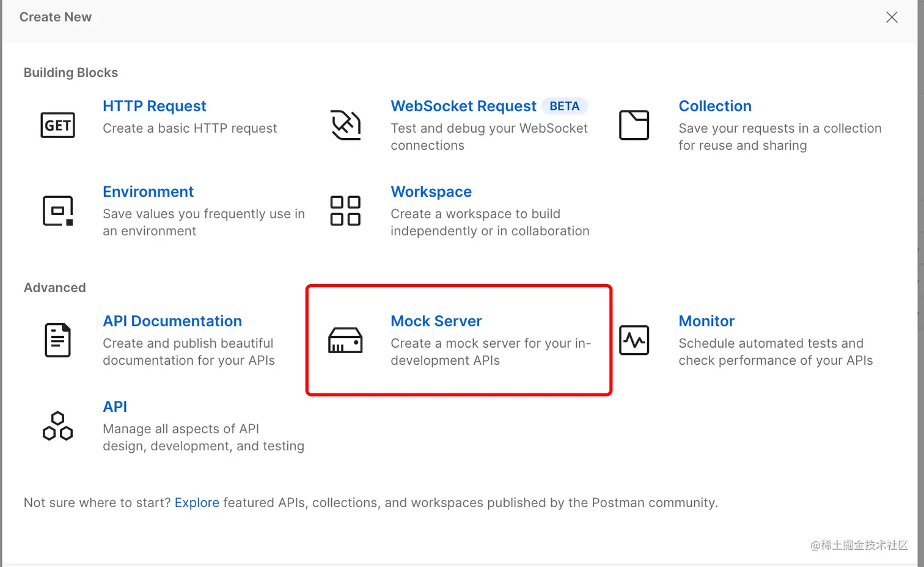Click the API Documentation page icon
This screenshot has height=567, width=924.
click(x=57, y=340)
